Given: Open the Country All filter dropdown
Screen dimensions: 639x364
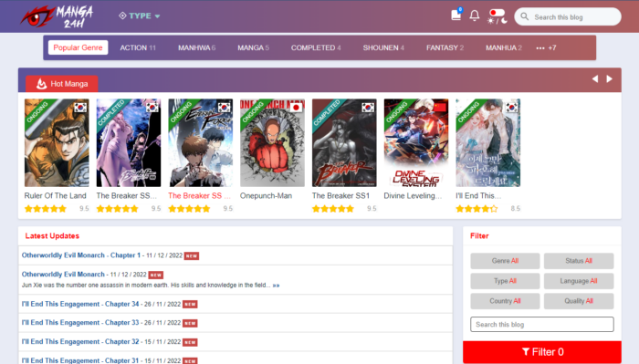Looking at the screenshot, I should 505,301.
